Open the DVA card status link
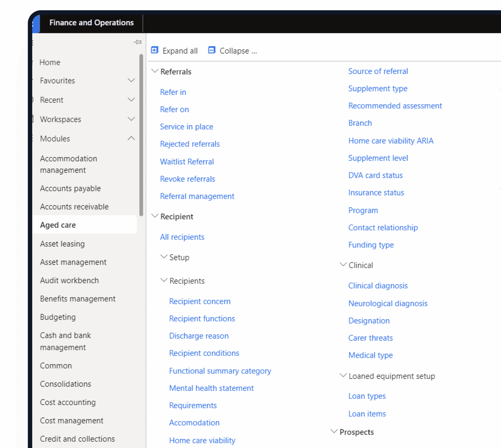 [x=376, y=176]
